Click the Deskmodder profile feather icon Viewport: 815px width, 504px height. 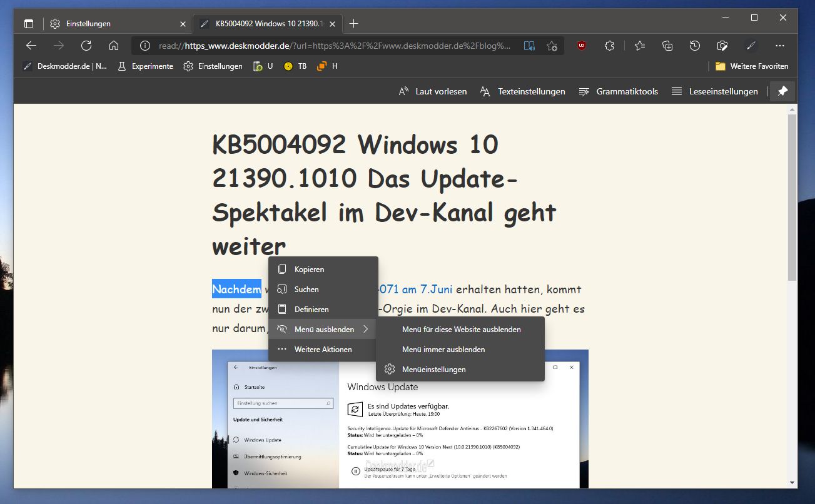[x=751, y=46]
